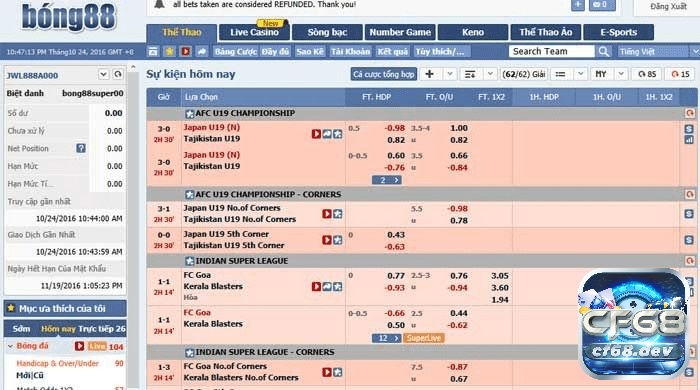Click Handicap & Over/Under sidebar item
The width and height of the screenshot is (700, 390).
tap(57, 363)
